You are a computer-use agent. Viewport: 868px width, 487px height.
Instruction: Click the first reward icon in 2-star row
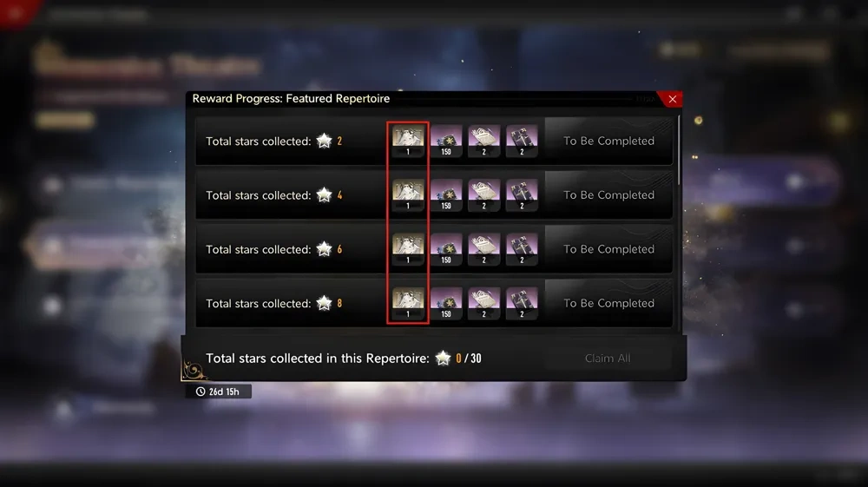408,141
